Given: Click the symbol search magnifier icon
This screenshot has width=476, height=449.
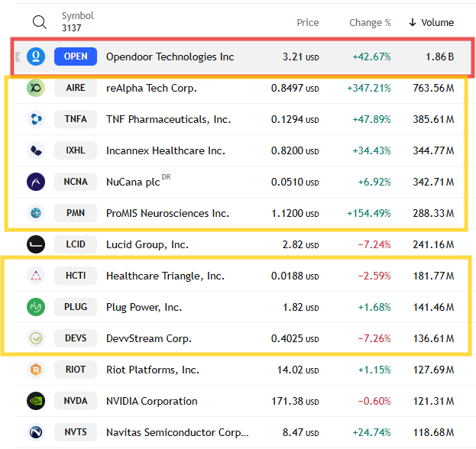Looking at the screenshot, I should pos(40,22).
